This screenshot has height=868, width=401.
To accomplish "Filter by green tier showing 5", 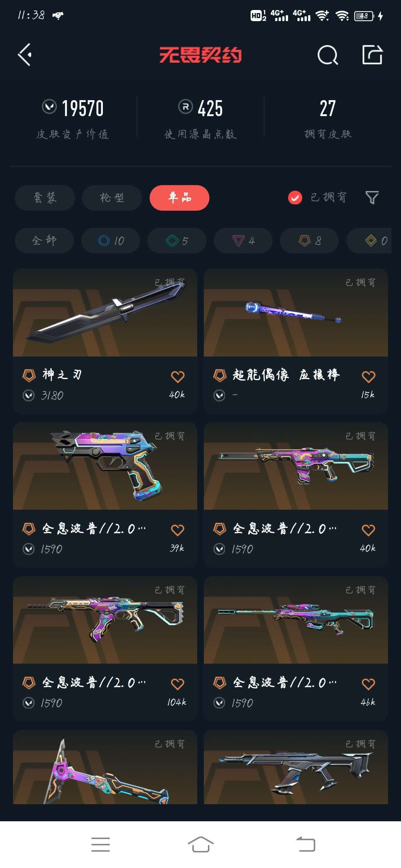I will (177, 241).
